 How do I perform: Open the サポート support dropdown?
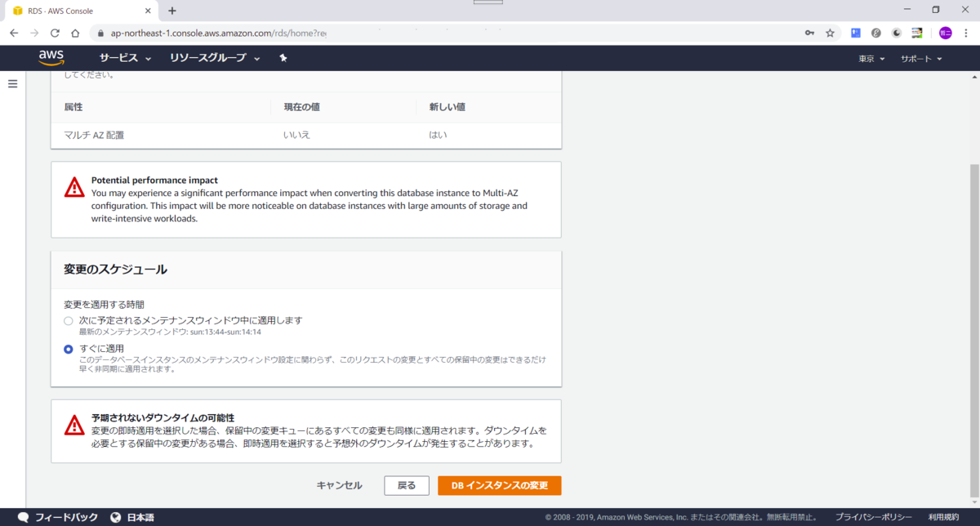pyautogui.click(x=921, y=59)
